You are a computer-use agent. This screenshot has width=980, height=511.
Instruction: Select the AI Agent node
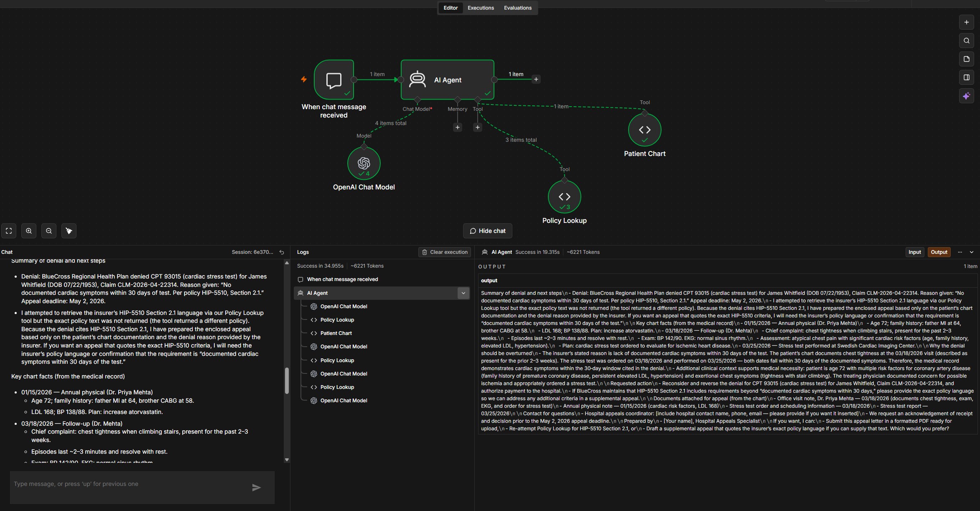pyautogui.click(x=447, y=79)
